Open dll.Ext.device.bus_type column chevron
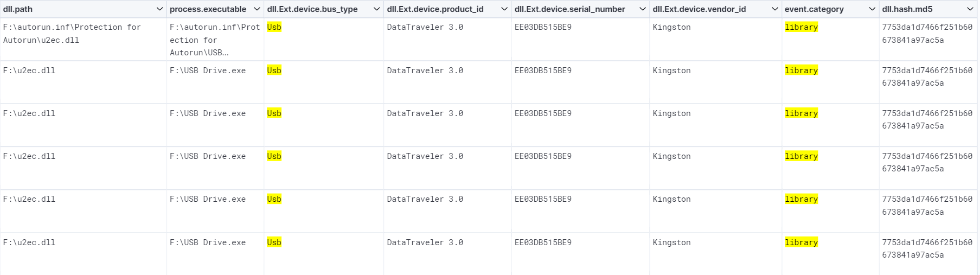Viewport: 980px width, 275px height. coord(377,9)
